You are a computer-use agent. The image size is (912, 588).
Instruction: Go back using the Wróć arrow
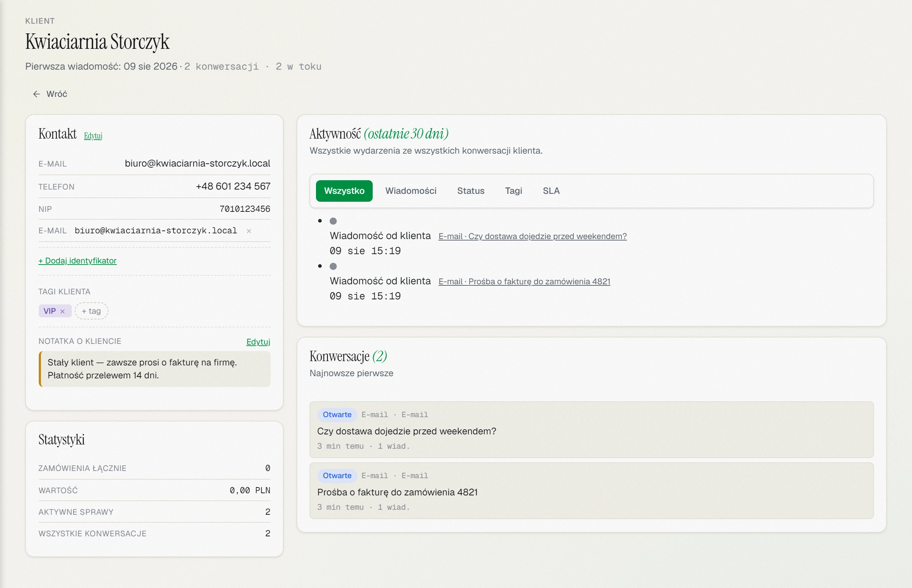[37, 94]
